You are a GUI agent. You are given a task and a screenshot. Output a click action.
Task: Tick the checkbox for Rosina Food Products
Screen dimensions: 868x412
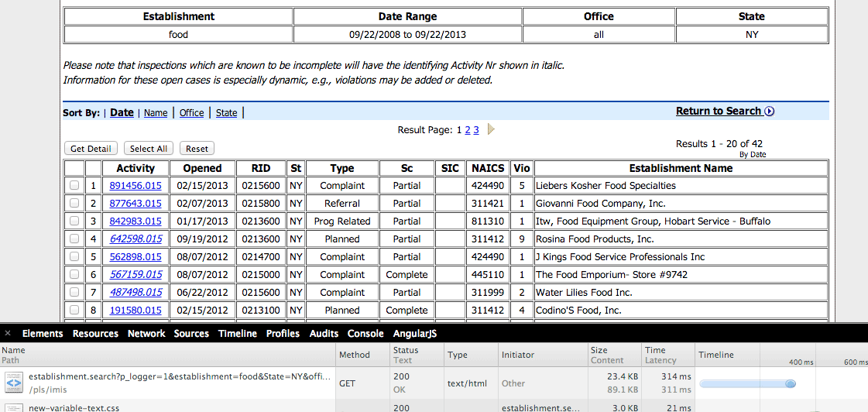pyautogui.click(x=74, y=239)
